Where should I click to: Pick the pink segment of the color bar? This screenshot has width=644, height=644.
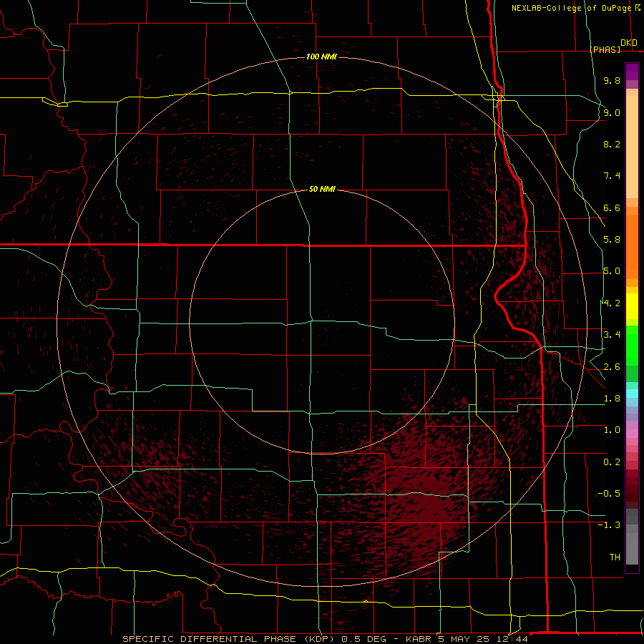pyautogui.click(x=632, y=434)
